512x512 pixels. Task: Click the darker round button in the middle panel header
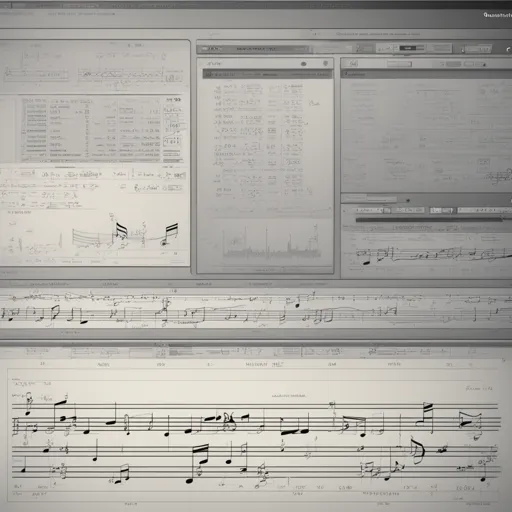pyautogui.click(x=304, y=64)
